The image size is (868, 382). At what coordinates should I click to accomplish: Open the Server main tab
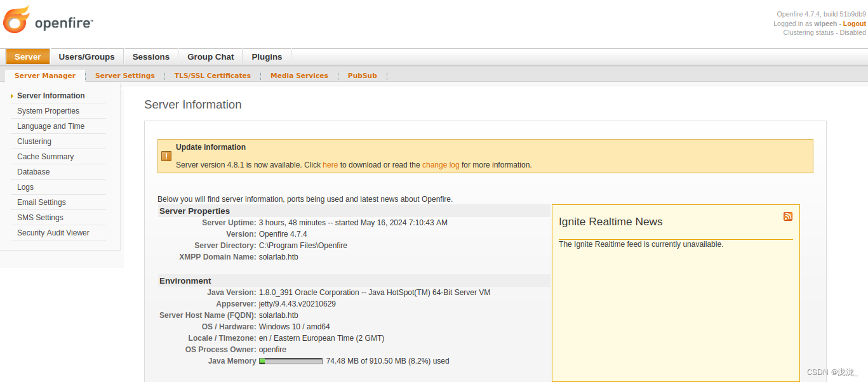(28, 56)
